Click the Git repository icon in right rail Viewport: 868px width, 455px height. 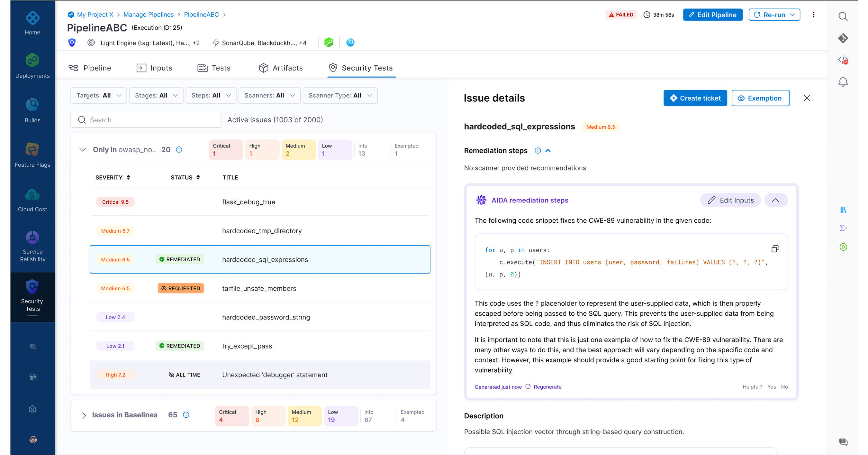click(843, 38)
